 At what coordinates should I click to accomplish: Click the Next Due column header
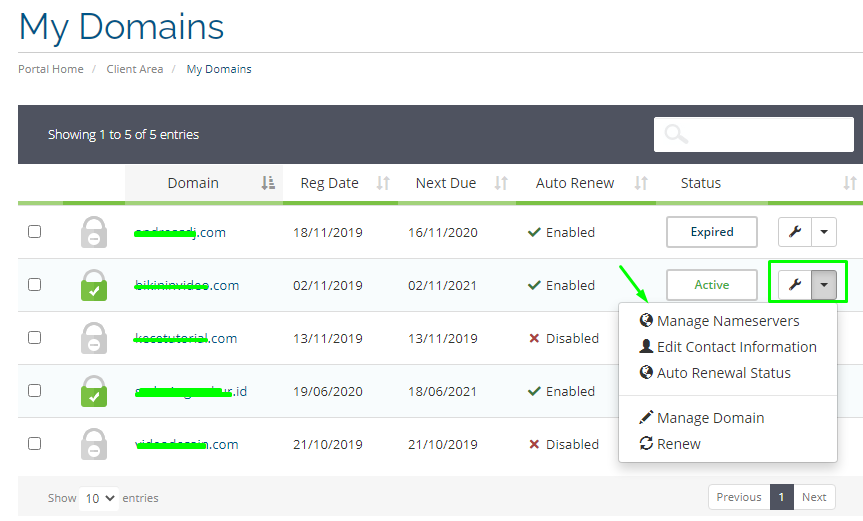(x=446, y=183)
